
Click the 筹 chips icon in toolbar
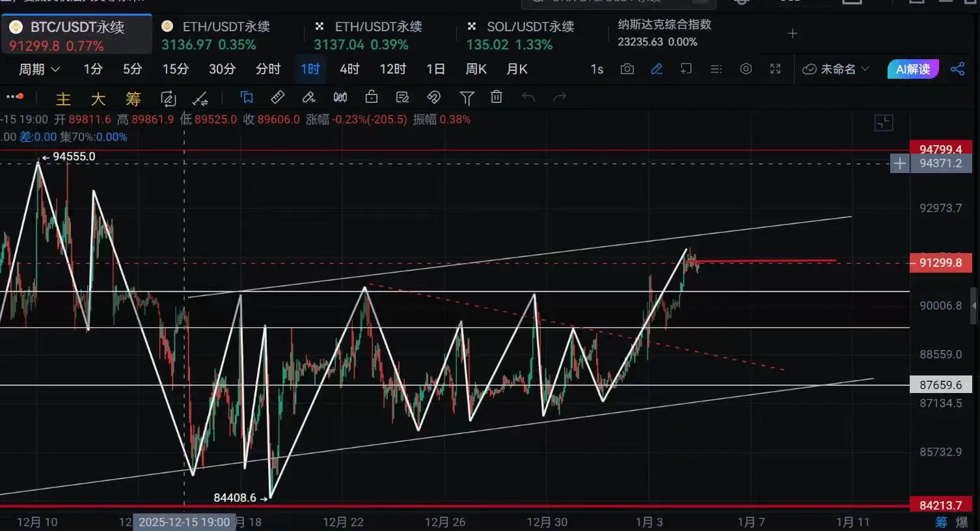[x=133, y=98]
